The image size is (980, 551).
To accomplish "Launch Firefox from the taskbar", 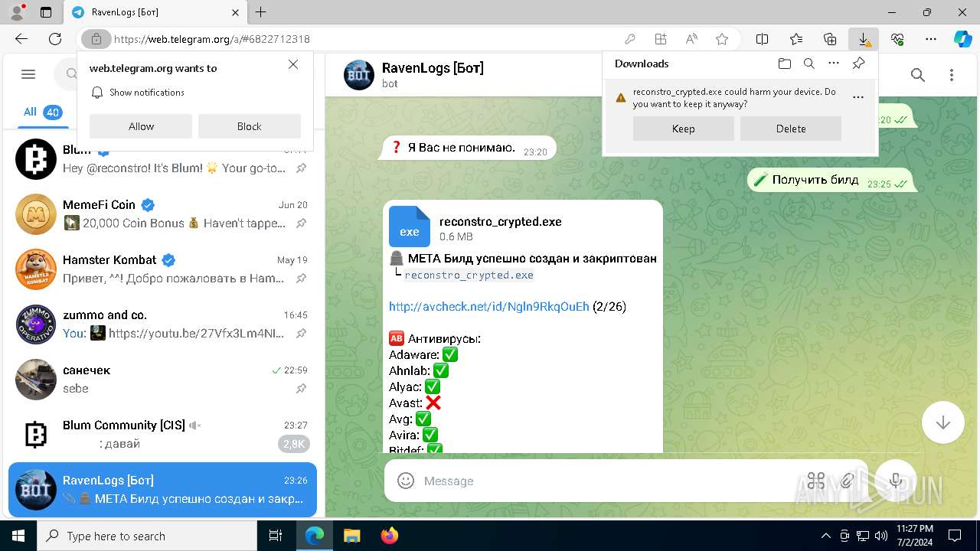I will [x=389, y=536].
